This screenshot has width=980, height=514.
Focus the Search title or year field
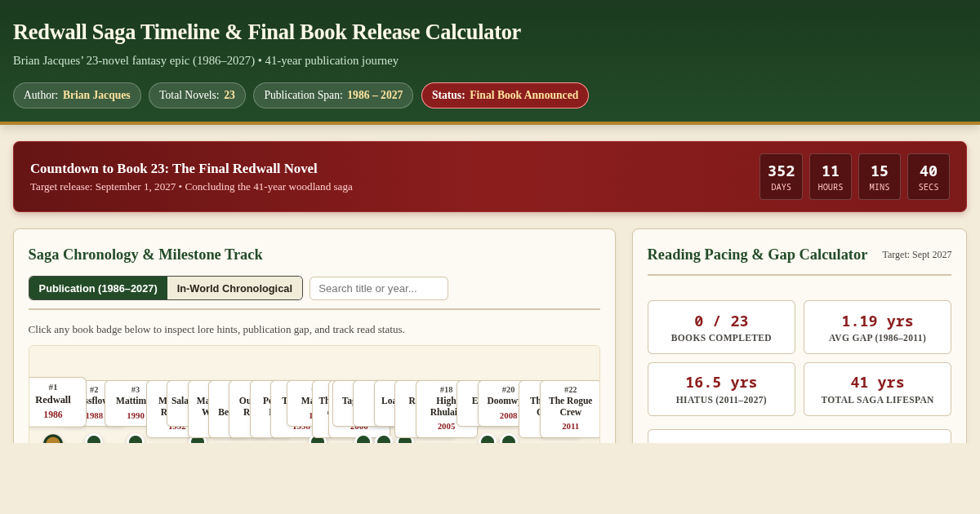click(x=379, y=288)
